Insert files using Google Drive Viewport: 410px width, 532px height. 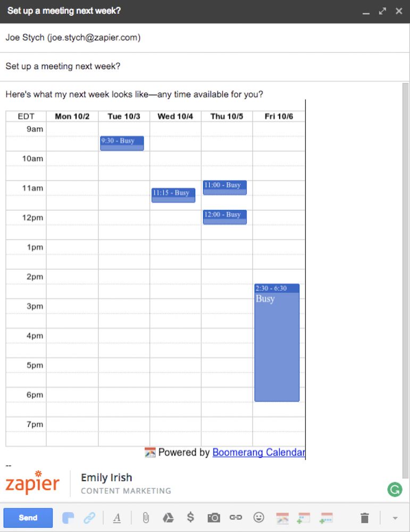168,518
